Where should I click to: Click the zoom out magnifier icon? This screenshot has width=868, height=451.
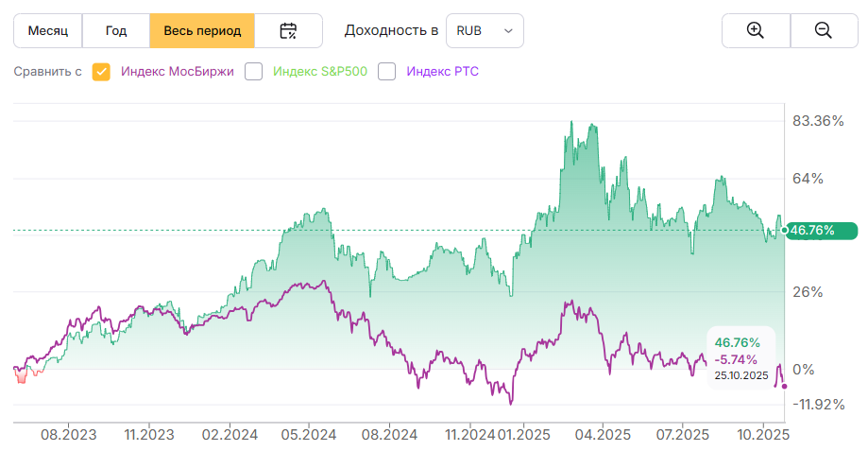(823, 30)
